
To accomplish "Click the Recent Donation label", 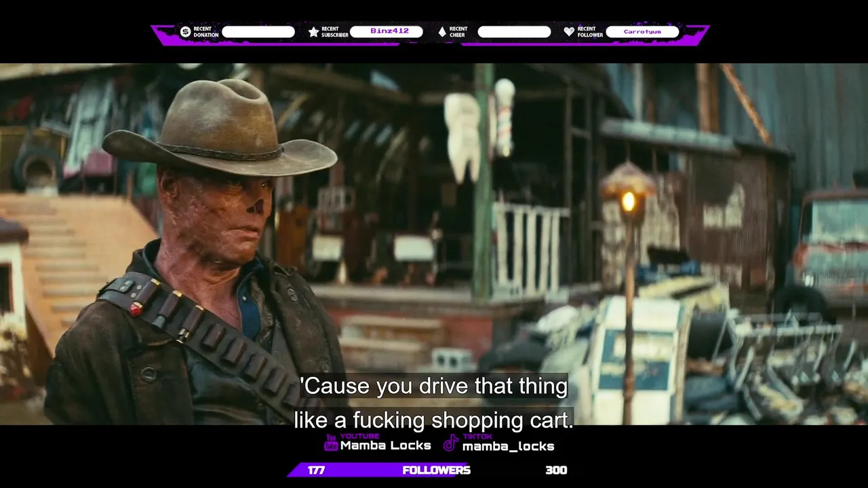I will tap(206, 32).
